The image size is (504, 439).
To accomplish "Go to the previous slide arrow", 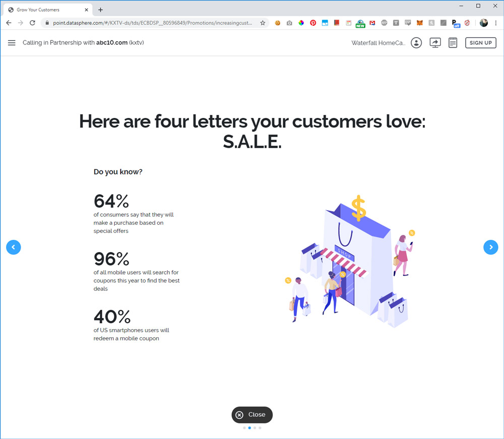I will 14,247.
